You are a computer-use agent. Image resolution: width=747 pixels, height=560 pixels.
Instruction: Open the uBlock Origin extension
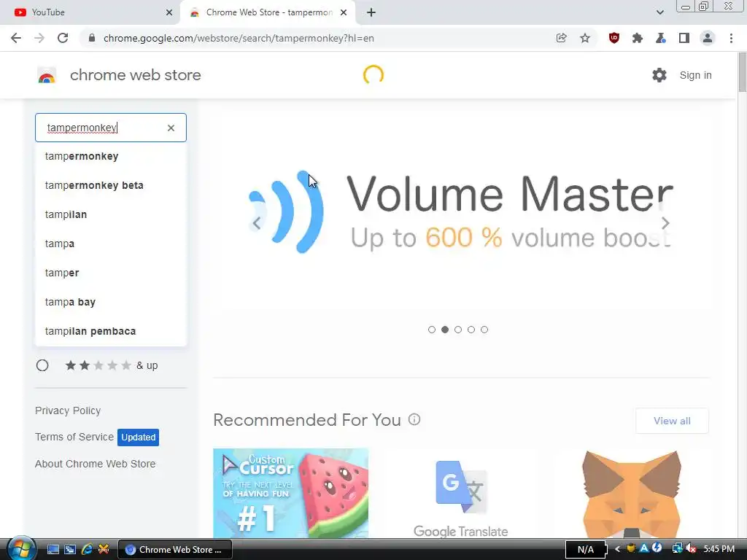[614, 38]
